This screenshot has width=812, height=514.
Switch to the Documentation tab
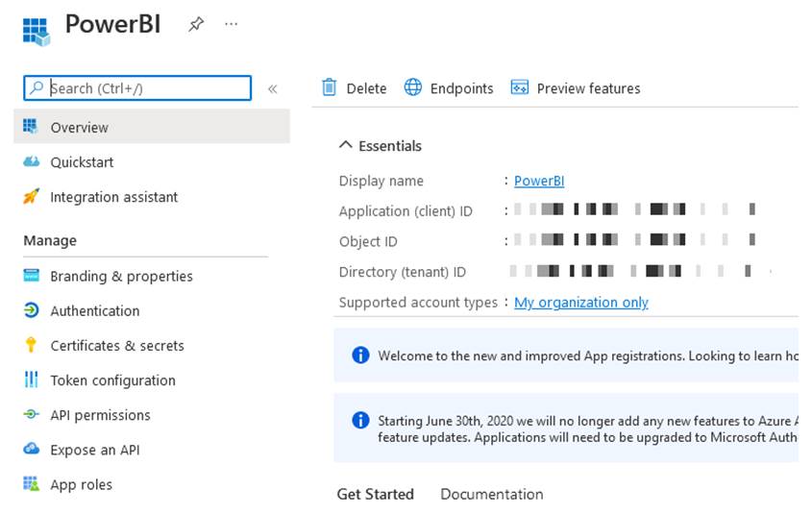point(491,494)
